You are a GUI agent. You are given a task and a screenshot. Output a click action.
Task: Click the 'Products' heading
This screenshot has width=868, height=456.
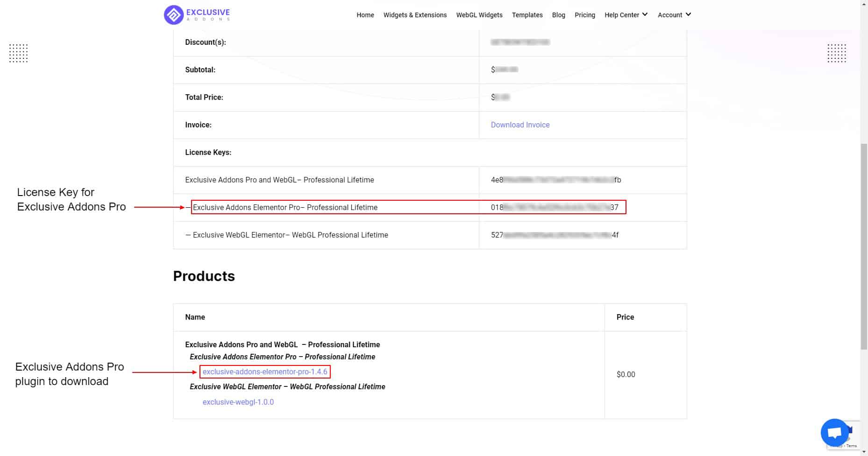click(204, 276)
